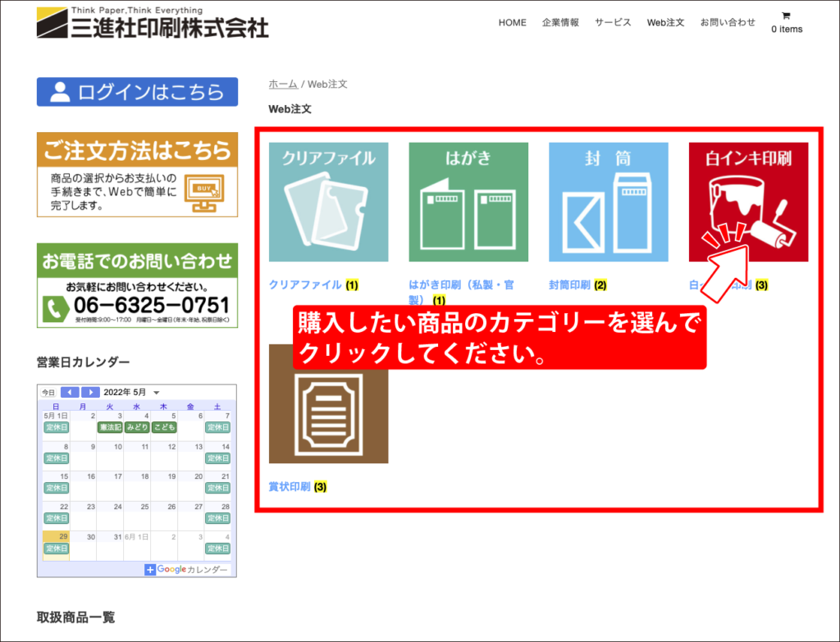Open the 企業情報 menu item
This screenshot has width=840, height=642.
(x=560, y=23)
